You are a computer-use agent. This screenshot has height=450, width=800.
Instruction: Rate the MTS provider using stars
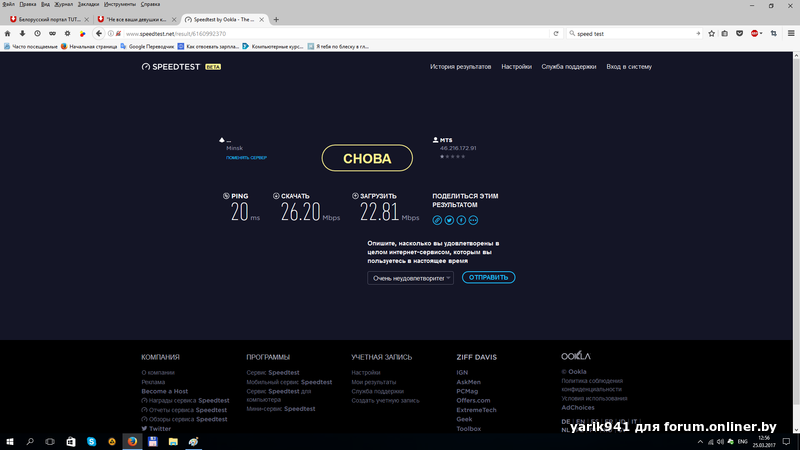click(452, 157)
